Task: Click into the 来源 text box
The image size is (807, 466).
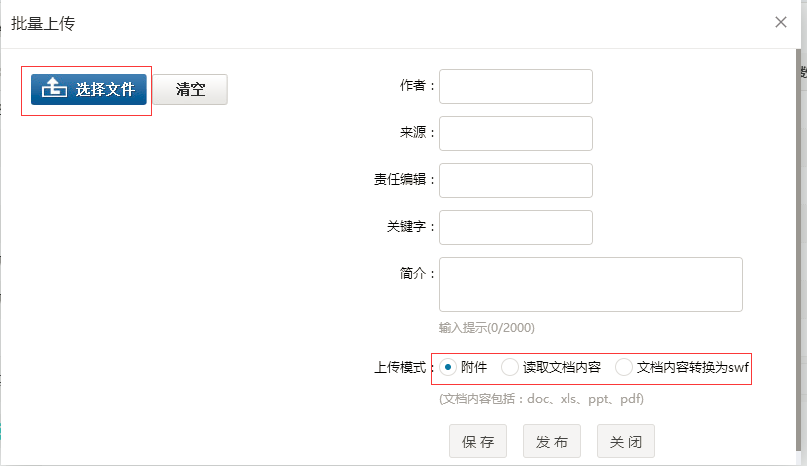Action: [x=515, y=133]
